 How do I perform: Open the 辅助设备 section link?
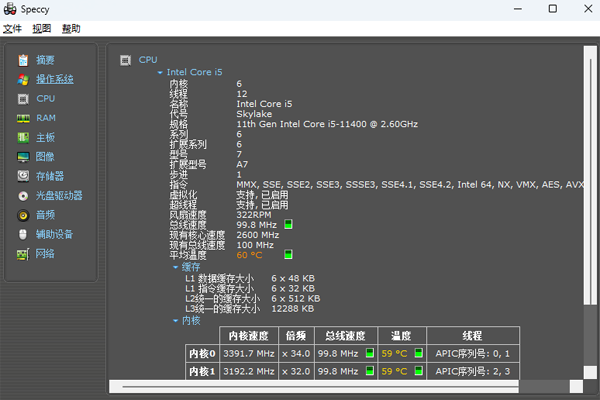[54, 234]
